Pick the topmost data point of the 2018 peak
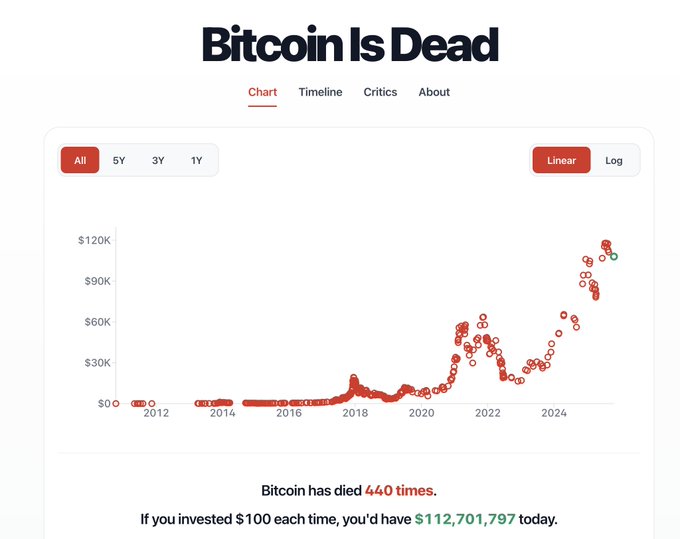The height and width of the screenshot is (539, 680). (354, 378)
